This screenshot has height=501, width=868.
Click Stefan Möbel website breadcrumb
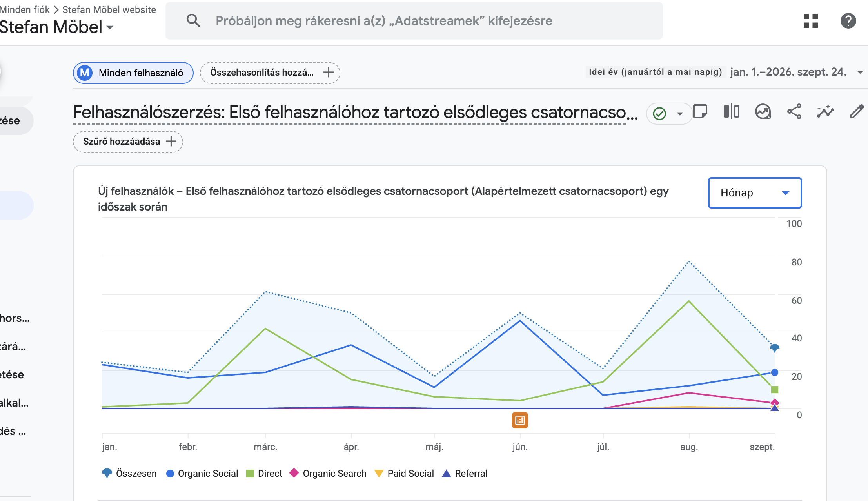109,9
